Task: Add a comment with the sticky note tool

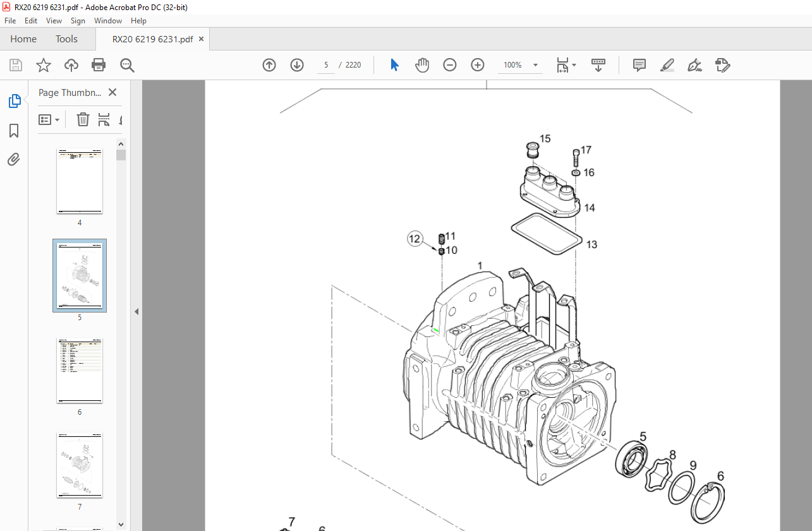Action: [639, 65]
